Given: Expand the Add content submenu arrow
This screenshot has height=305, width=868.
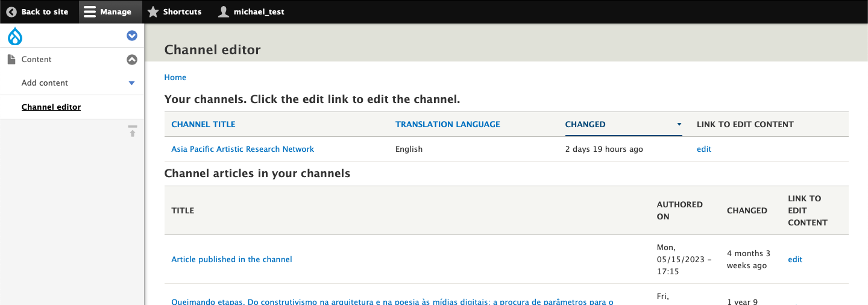Looking at the screenshot, I should tap(132, 83).
